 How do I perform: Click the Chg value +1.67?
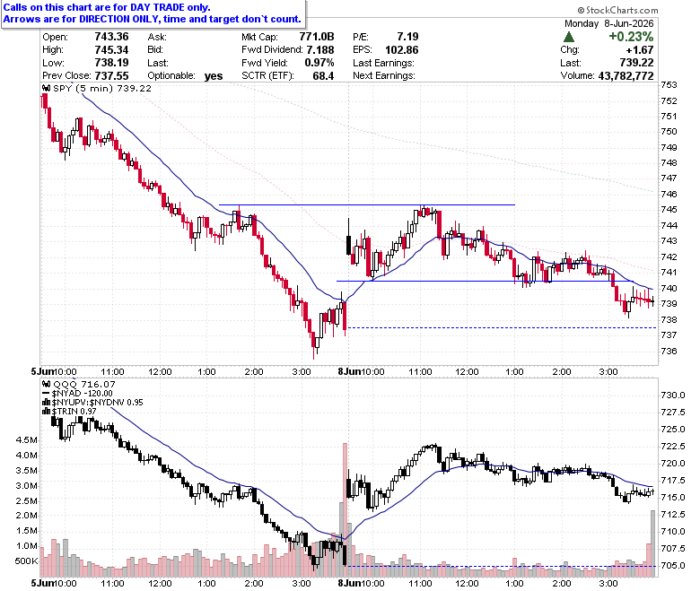640,50
